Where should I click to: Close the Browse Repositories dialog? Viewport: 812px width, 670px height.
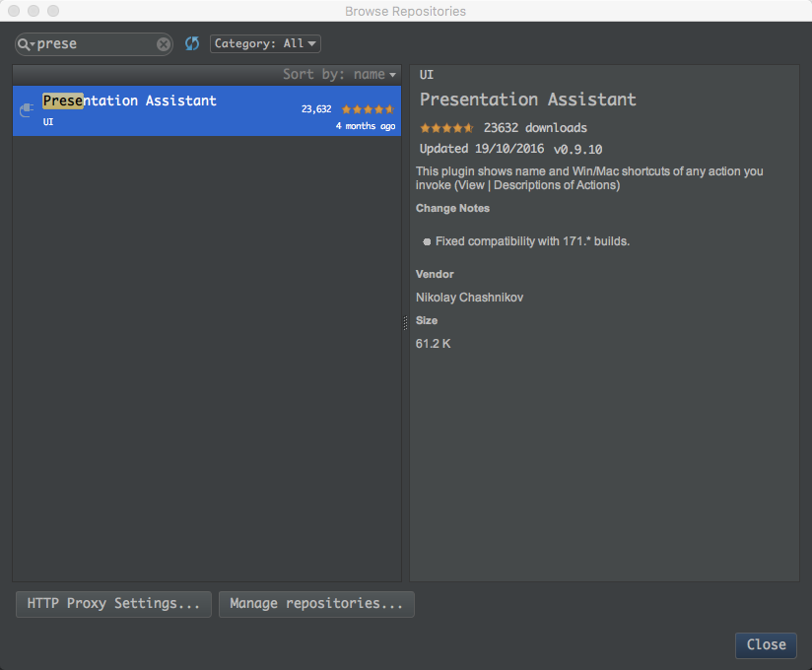(766, 645)
